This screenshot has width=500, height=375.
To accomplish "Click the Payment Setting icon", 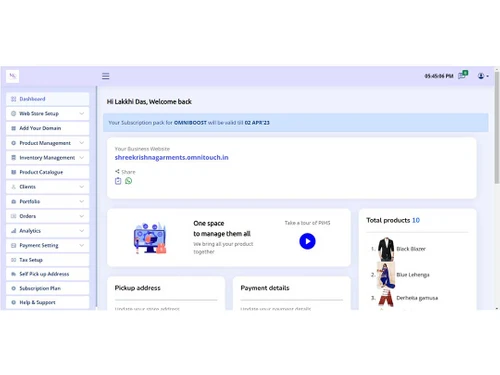I will pos(14,245).
